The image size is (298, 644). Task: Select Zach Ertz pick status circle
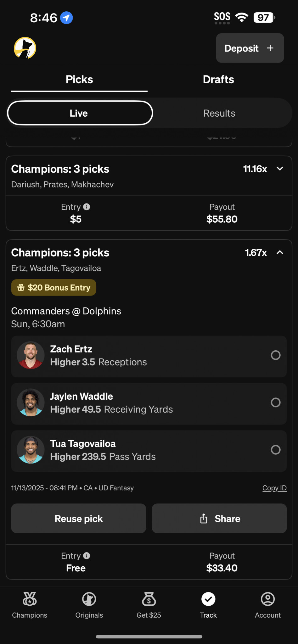pyautogui.click(x=276, y=355)
